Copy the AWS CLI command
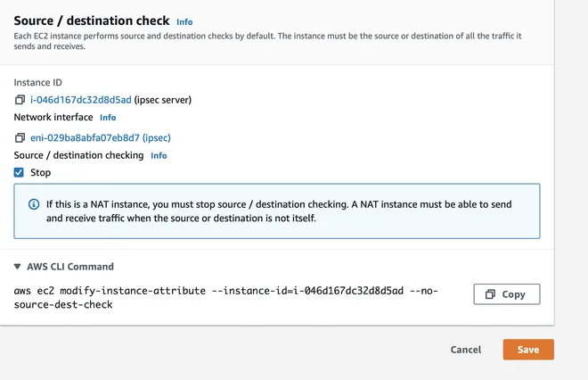 (507, 294)
